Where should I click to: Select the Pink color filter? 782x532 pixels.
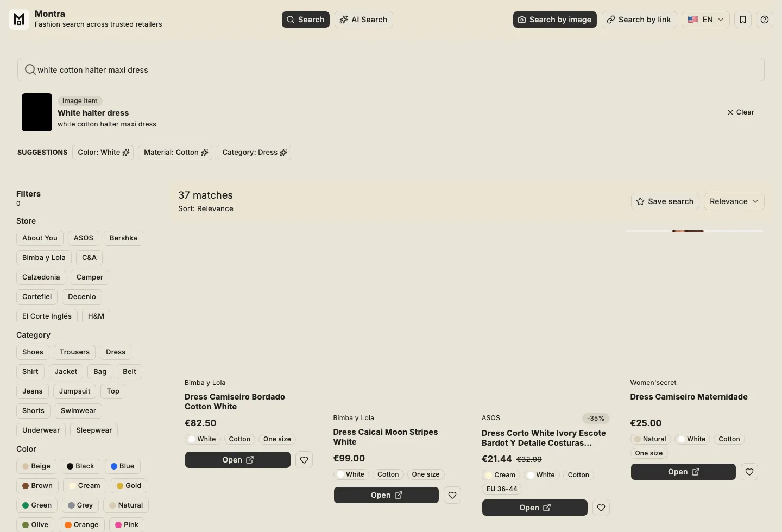(x=127, y=525)
